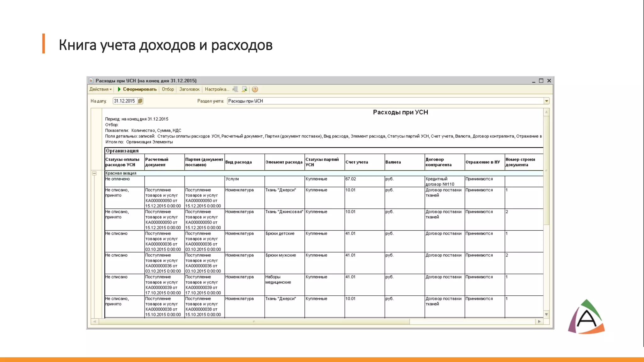This screenshot has height=362, width=644.
Task: Open the Действия dropdown menu
Action: coord(100,89)
